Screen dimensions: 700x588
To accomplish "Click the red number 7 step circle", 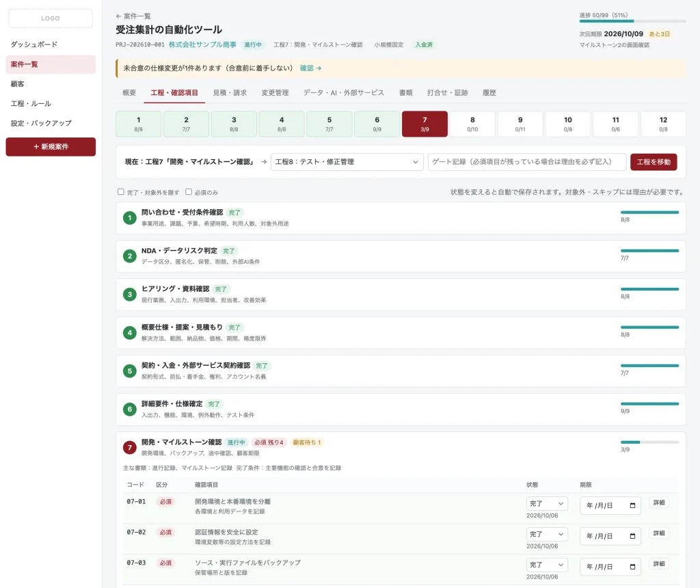I will coord(129,448).
